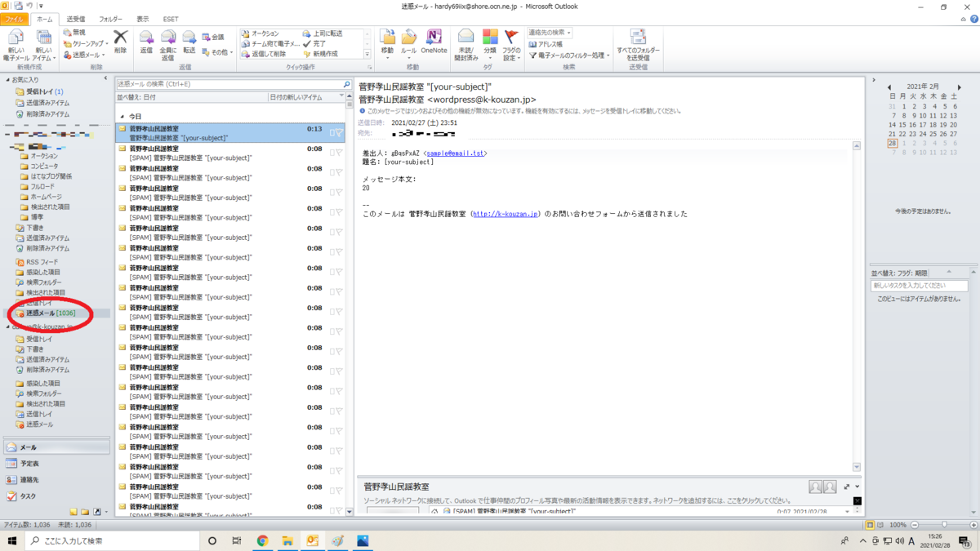Click the 削除 (Delete) X icon
The image size is (980, 551).
[x=120, y=42]
